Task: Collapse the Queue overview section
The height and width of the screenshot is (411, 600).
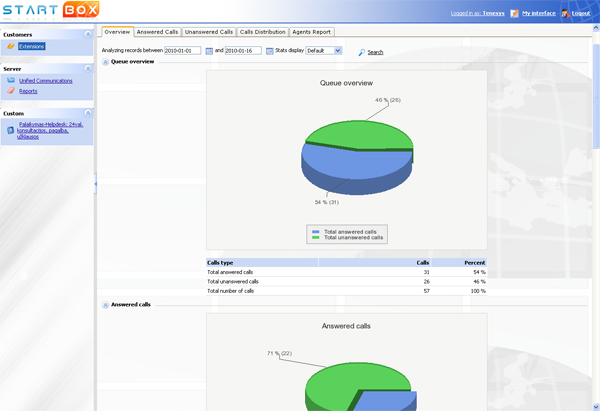Action: click(x=106, y=62)
